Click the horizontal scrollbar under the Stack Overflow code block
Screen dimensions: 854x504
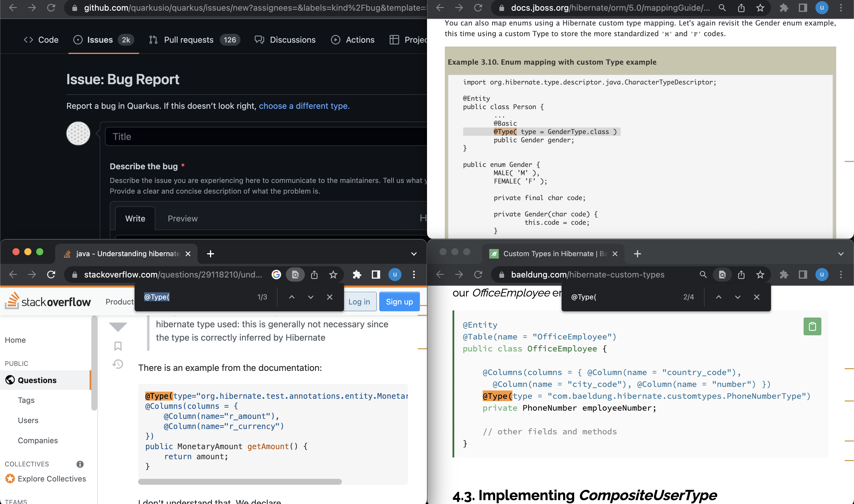tap(240, 481)
